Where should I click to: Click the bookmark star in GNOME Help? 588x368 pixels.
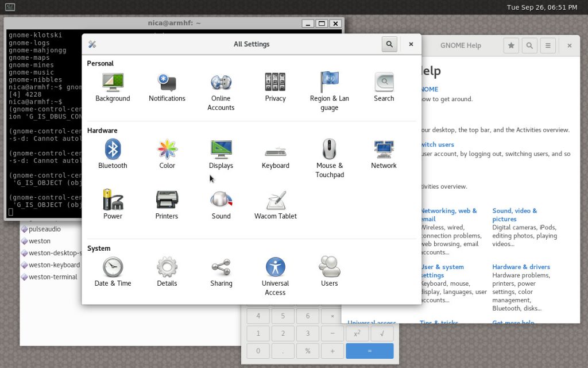[x=511, y=45]
